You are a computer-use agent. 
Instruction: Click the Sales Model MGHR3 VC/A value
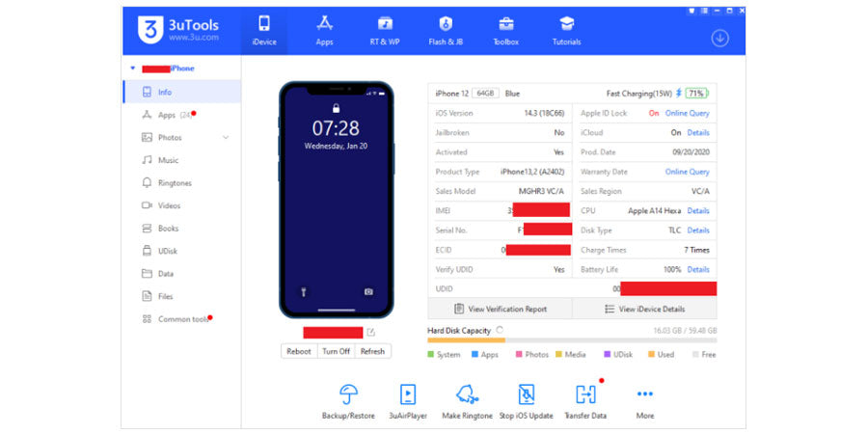[x=541, y=192]
